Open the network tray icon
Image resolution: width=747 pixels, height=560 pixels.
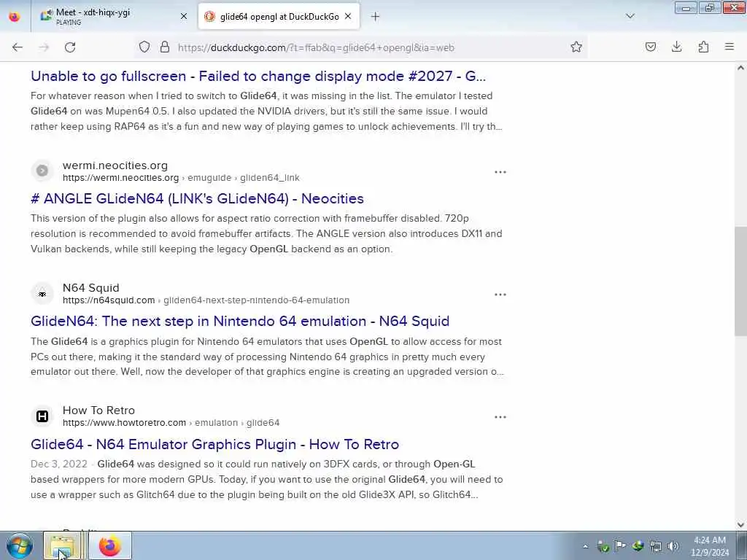point(656,546)
